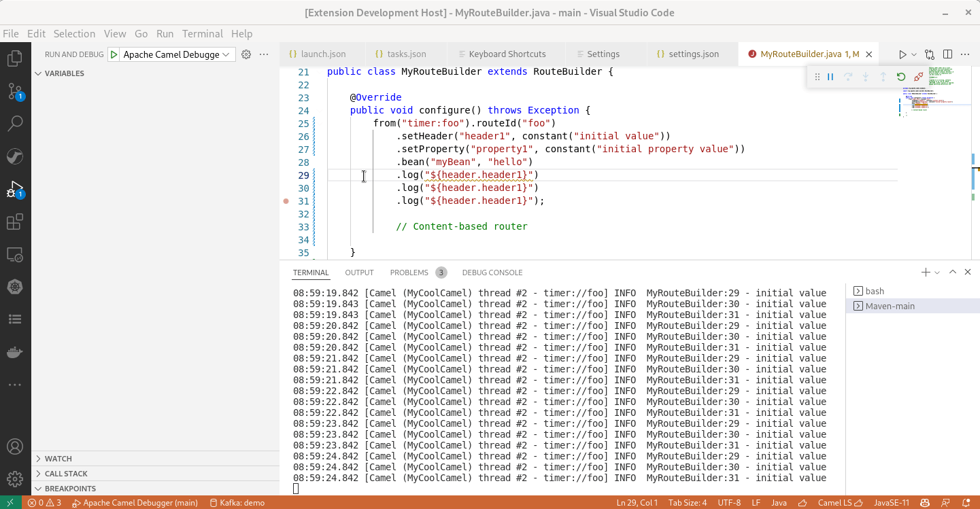Toggle the breakpoint on line 31
This screenshot has width=980, height=509.
[285, 200]
